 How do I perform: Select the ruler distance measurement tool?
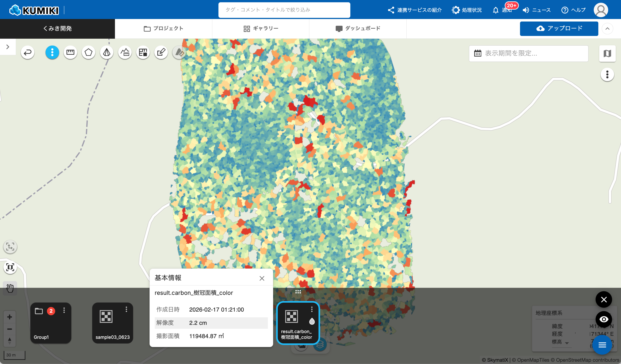click(70, 52)
